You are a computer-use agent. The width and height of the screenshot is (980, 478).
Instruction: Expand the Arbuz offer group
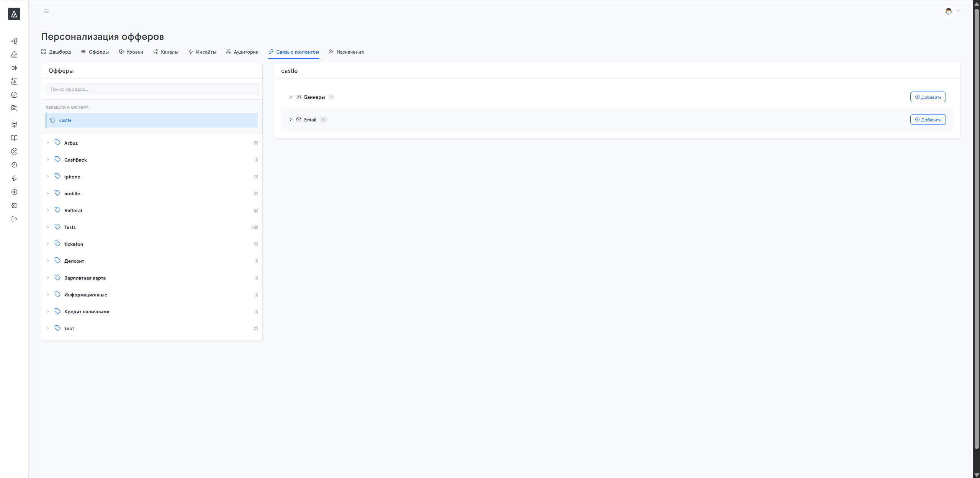(x=48, y=143)
